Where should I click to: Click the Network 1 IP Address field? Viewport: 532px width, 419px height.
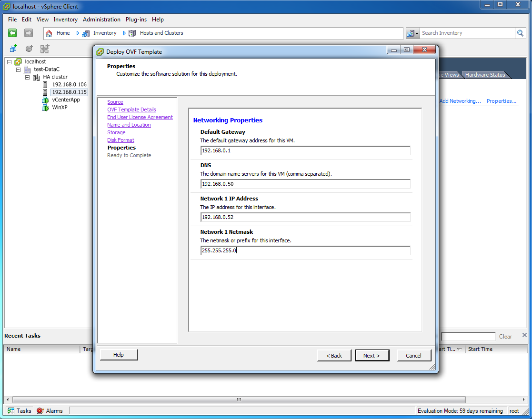pyautogui.click(x=305, y=217)
